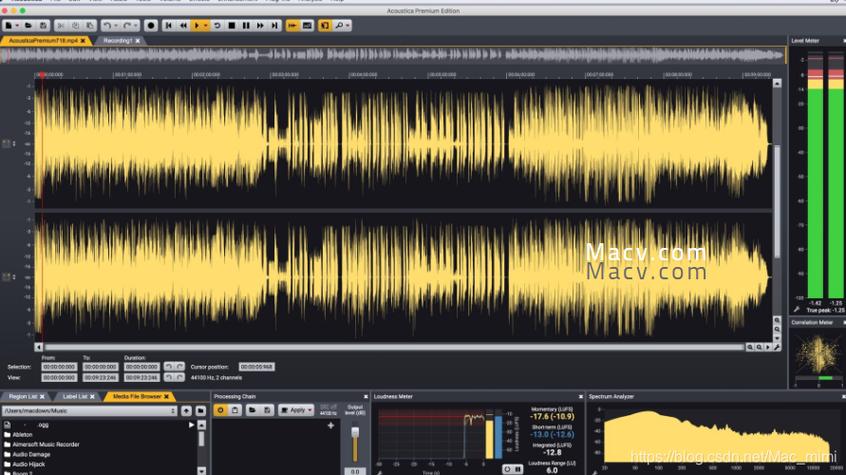Click the browse folder icon in Media Browser

200,411
